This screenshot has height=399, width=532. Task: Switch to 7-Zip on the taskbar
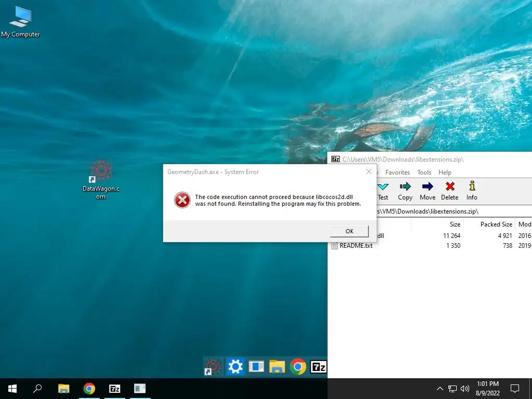tap(115, 389)
